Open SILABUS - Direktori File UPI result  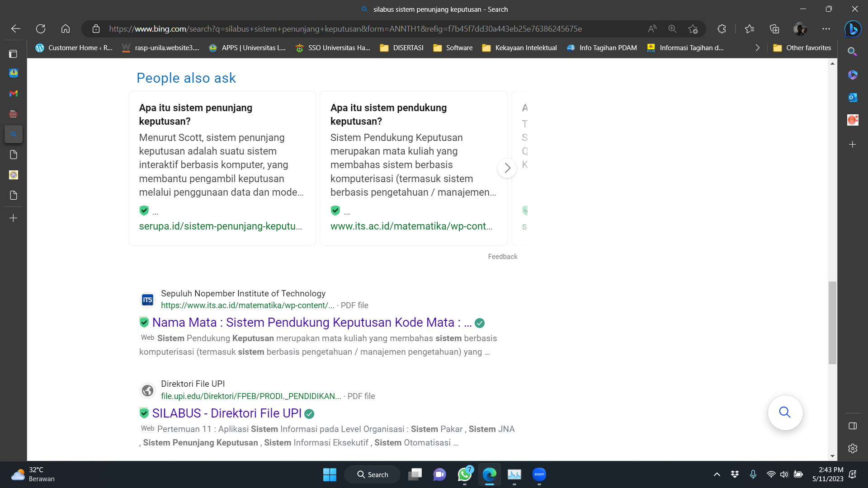(x=226, y=413)
